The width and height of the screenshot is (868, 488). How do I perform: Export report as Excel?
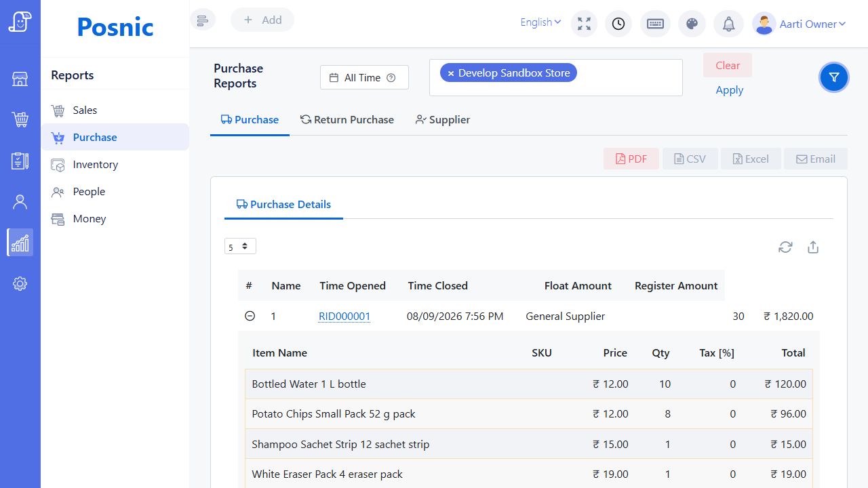pos(751,159)
